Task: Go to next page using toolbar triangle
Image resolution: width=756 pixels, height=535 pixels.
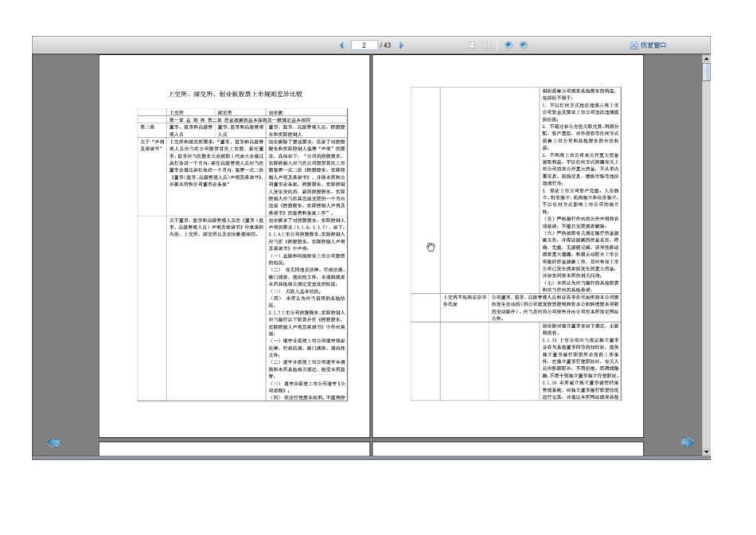Action: [x=402, y=45]
